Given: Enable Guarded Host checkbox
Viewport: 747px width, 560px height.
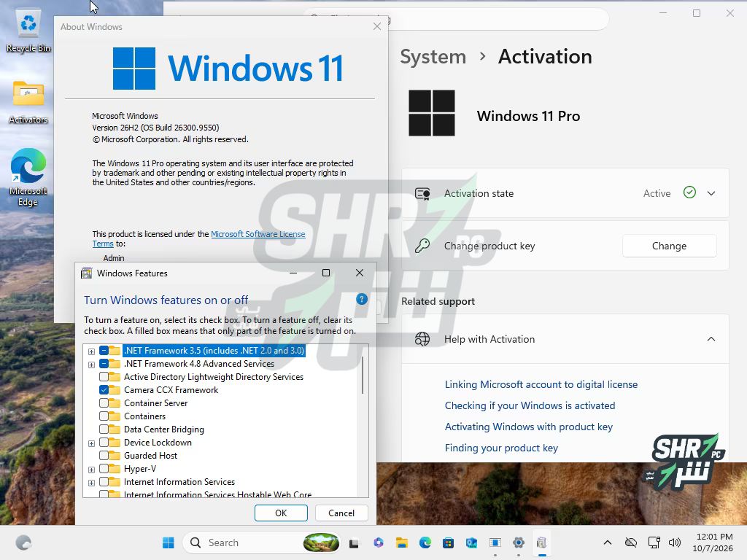Looking at the screenshot, I should pos(104,455).
